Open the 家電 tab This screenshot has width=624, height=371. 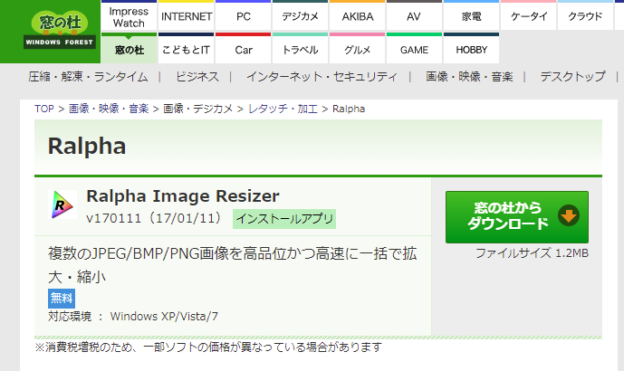tap(471, 16)
